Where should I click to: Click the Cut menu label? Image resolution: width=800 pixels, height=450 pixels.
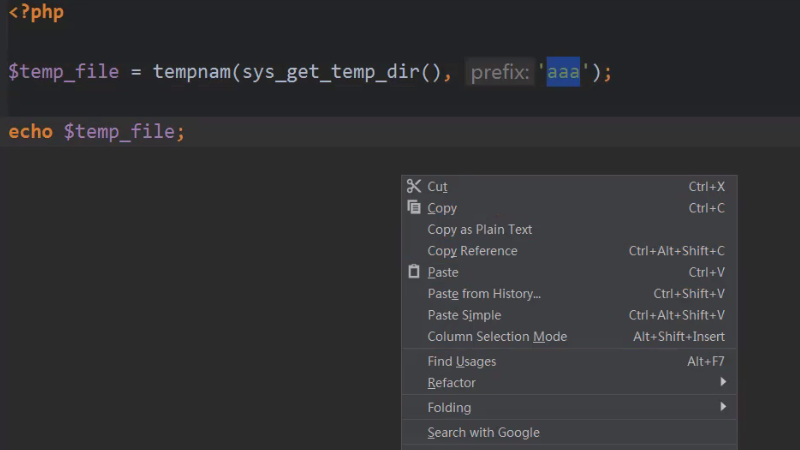pos(437,187)
